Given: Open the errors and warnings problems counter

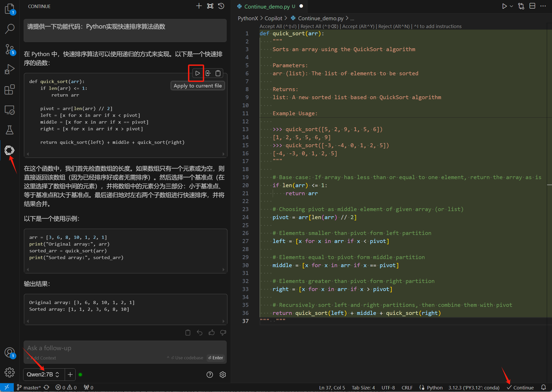Looking at the screenshot, I should 66,388.
